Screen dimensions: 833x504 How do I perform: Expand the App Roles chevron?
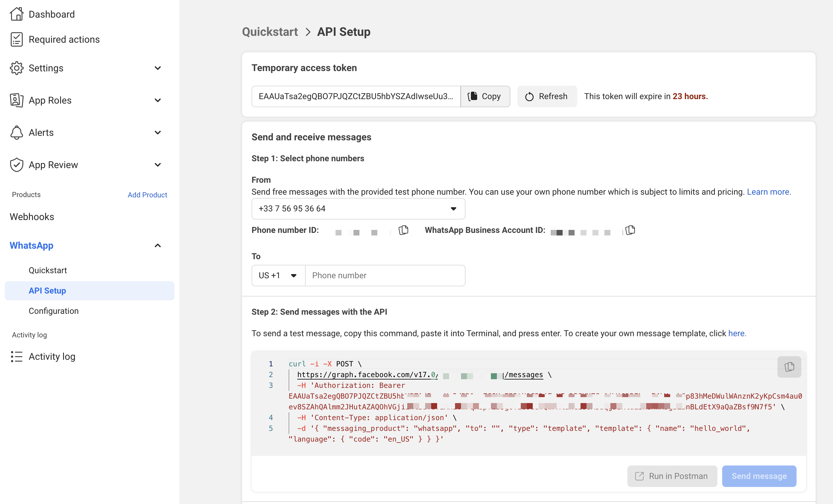point(157,100)
